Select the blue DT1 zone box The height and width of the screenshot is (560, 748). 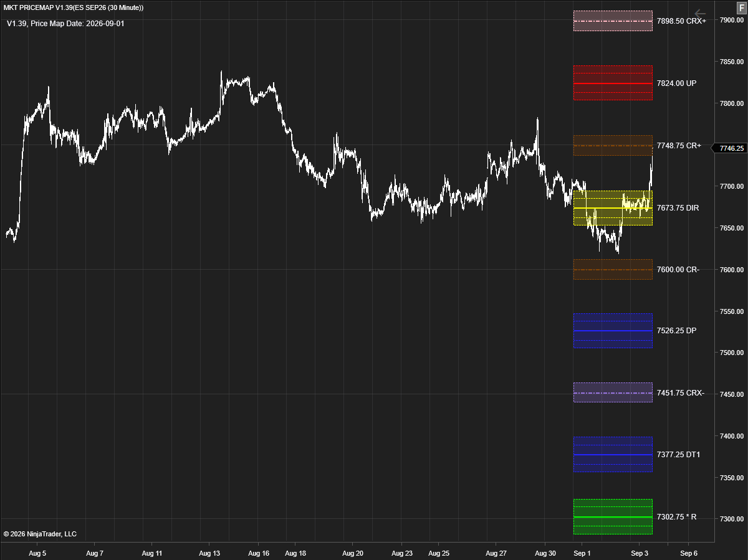[x=613, y=455]
